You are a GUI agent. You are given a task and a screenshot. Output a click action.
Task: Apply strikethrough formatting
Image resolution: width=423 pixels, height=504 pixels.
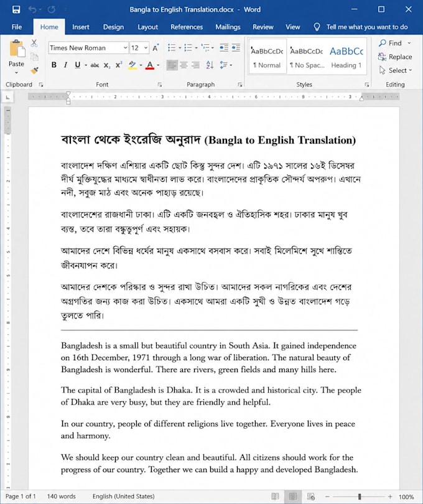95,65
